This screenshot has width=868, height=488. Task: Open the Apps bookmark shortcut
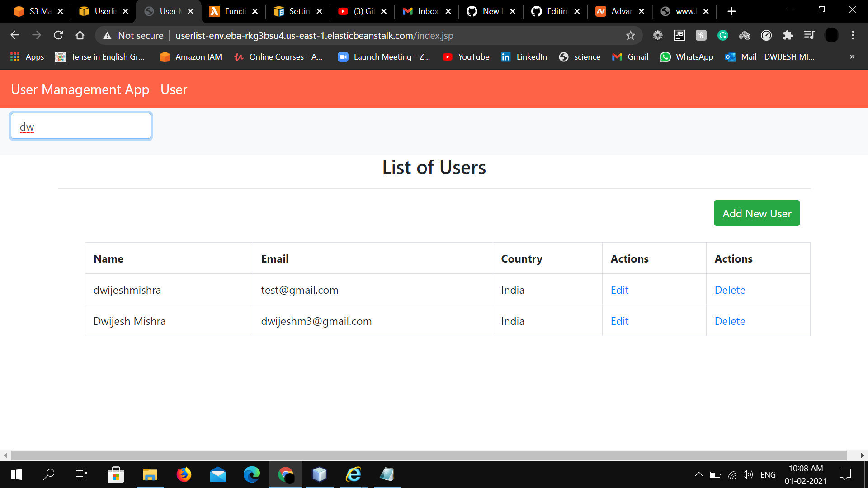[x=27, y=57]
